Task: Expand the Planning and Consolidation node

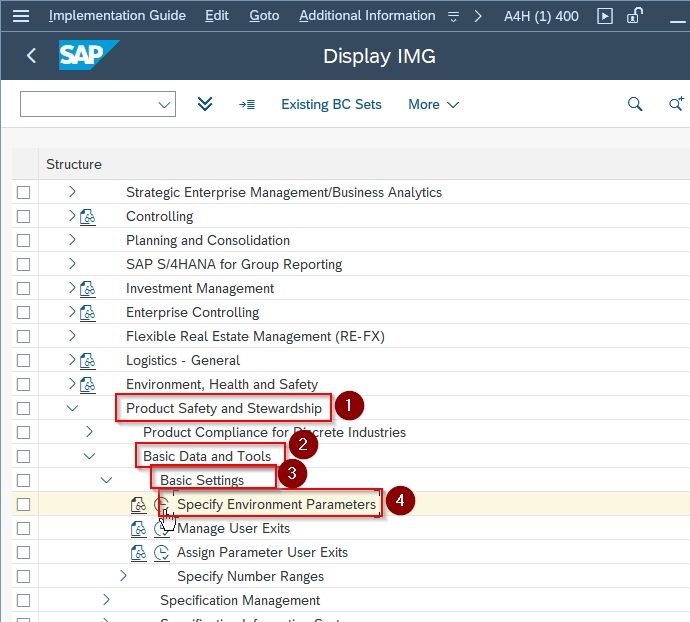Action: pos(72,239)
